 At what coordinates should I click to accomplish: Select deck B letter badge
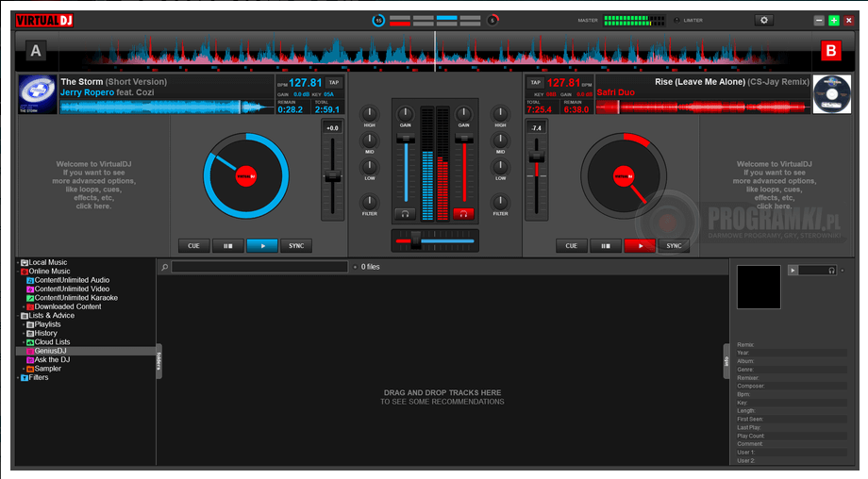830,51
